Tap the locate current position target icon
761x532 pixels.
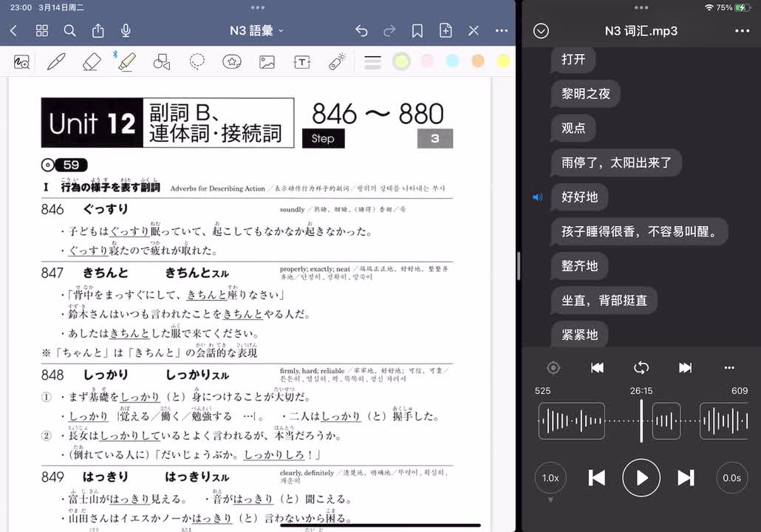pyautogui.click(x=553, y=368)
